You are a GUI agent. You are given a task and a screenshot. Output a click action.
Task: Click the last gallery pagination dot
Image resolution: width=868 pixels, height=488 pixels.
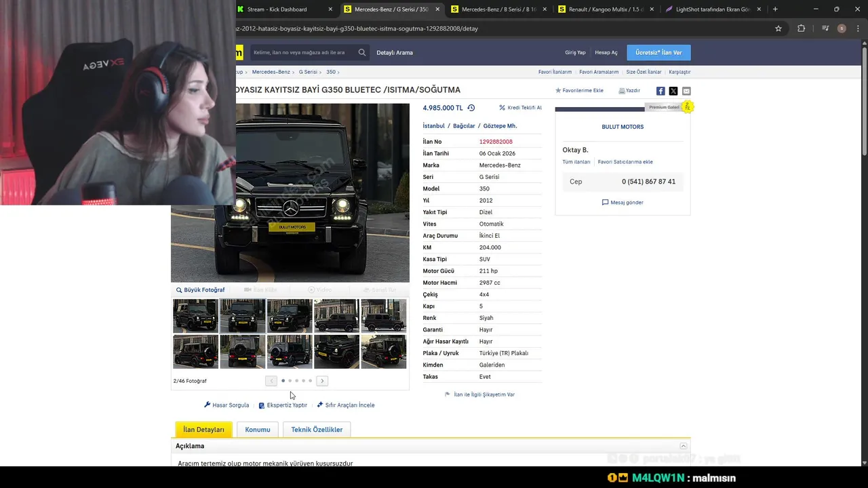310,381
